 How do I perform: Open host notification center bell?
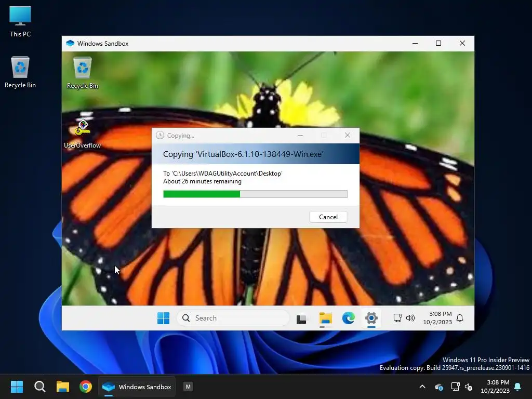point(518,387)
